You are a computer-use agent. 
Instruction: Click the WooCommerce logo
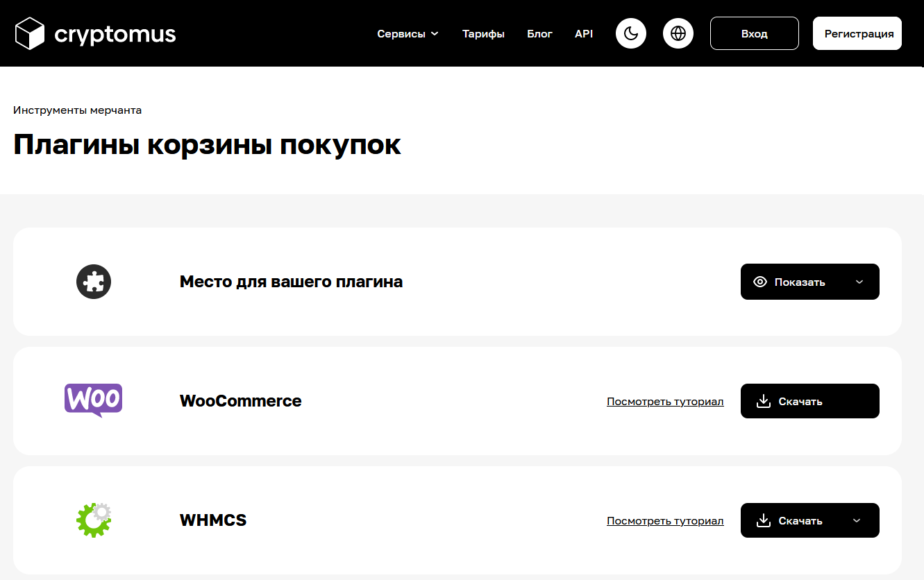pyautogui.click(x=94, y=400)
